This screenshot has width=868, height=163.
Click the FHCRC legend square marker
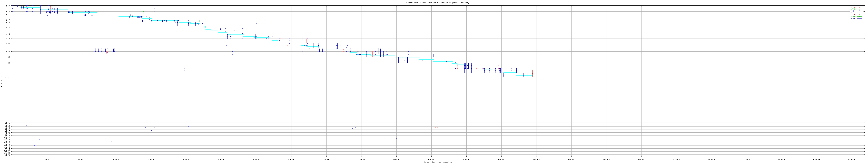click(860, 19)
